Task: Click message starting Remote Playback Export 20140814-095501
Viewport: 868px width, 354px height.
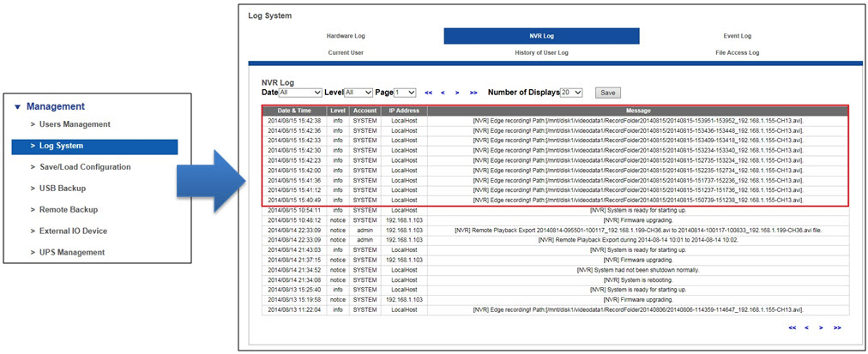Action: coord(638,230)
